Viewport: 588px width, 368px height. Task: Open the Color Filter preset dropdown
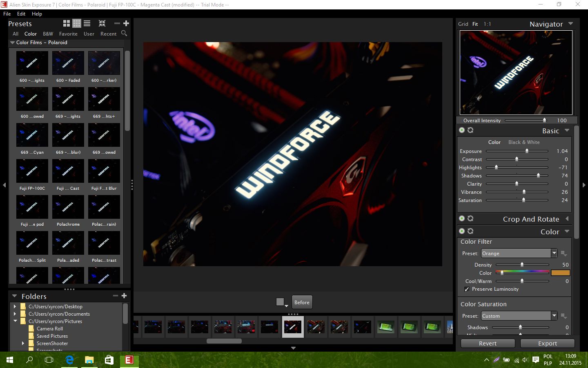coord(554,254)
